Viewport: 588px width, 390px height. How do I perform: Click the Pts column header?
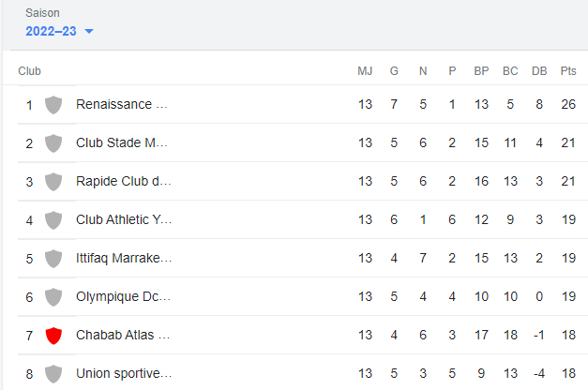point(568,71)
